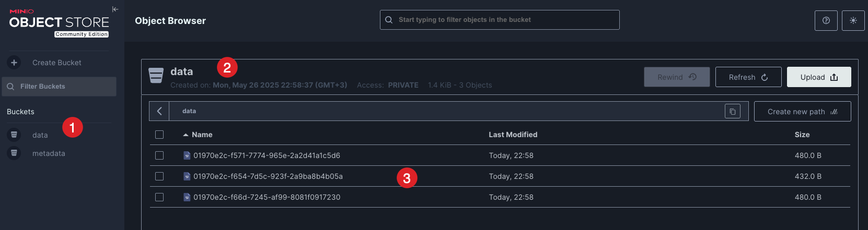Click the Create Bucket plus icon
Viewport: 868px width, 230px height.
[x=14, y=63]
